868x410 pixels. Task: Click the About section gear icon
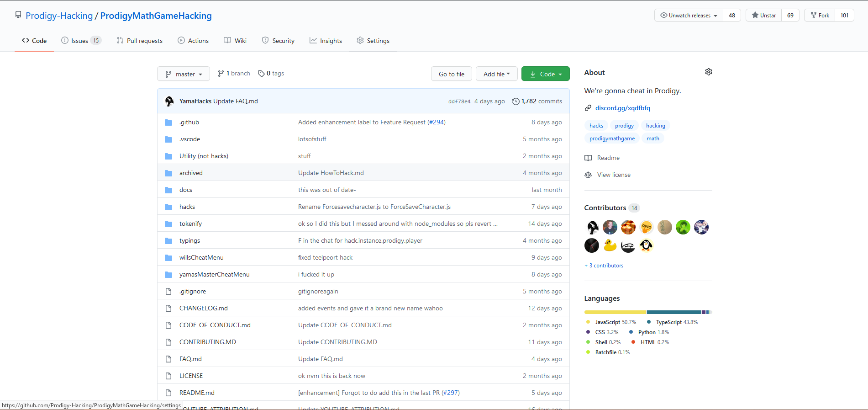click(x=708, y=72)
